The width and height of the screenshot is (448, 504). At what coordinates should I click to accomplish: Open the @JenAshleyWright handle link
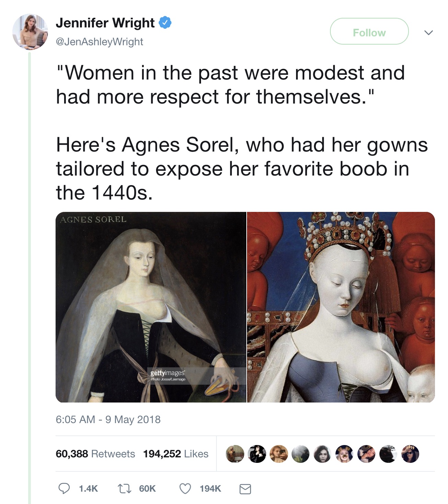click(x=99, y=42)
